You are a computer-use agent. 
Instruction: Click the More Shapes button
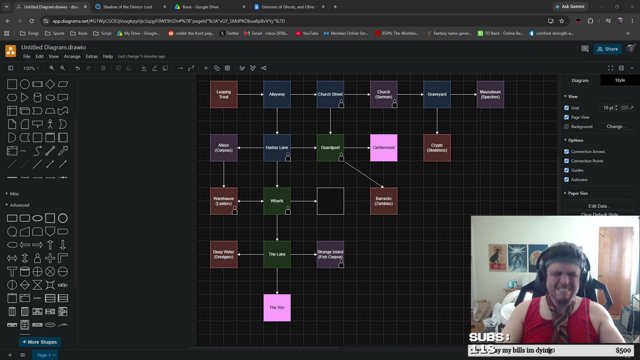tap(40, 342)
